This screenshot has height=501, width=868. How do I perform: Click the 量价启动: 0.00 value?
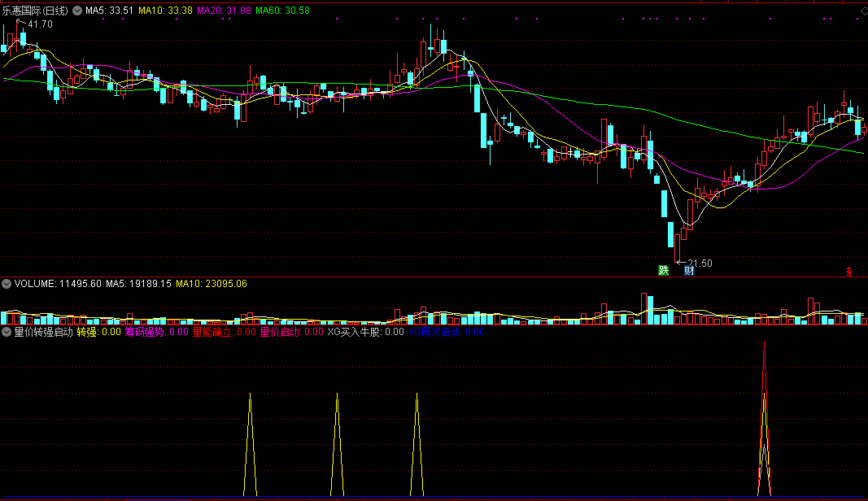pos(292,332)
